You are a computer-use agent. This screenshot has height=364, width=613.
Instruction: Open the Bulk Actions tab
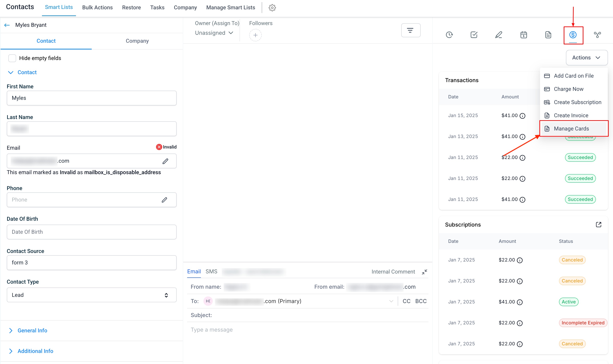(x=98, y=8)
